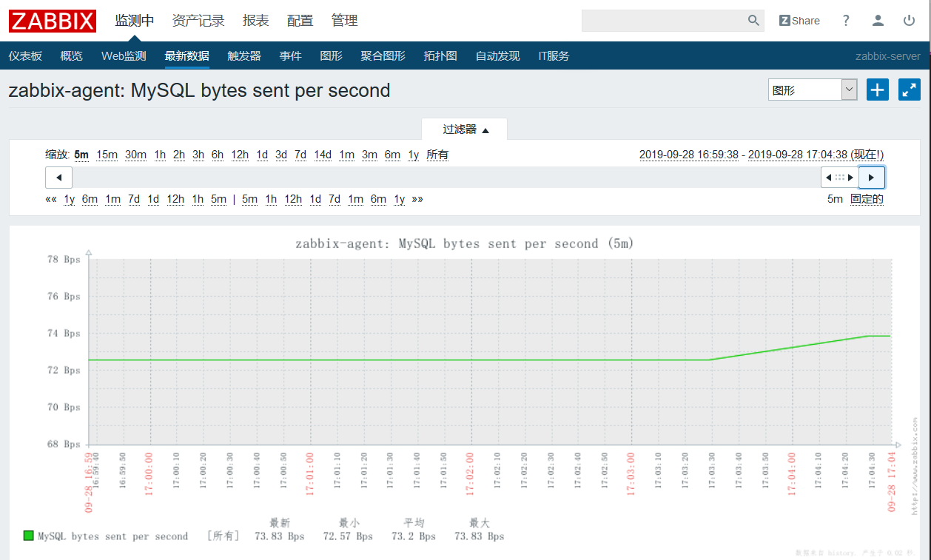This screenshot has width=931, height=560.
Task: Go to 聚合图形 submenu
Action: [x=383, y=55]
